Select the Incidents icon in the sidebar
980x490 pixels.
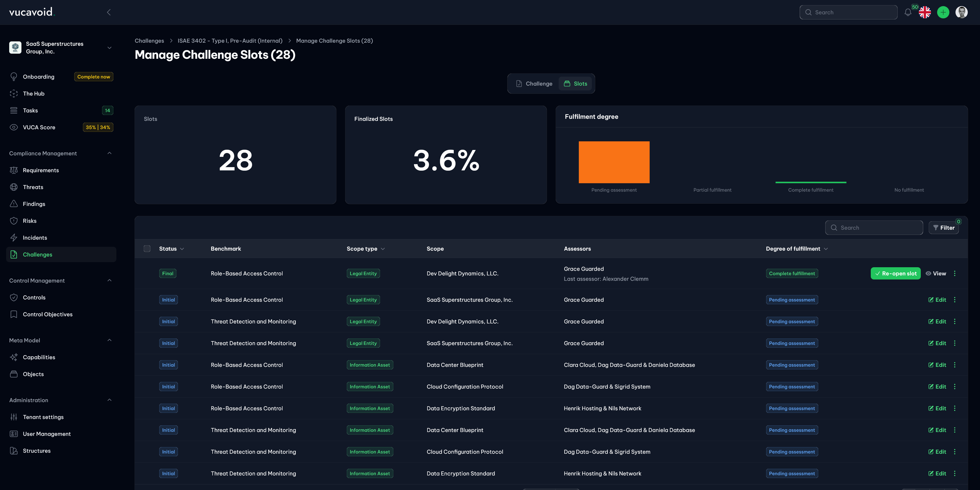[14, 237]
